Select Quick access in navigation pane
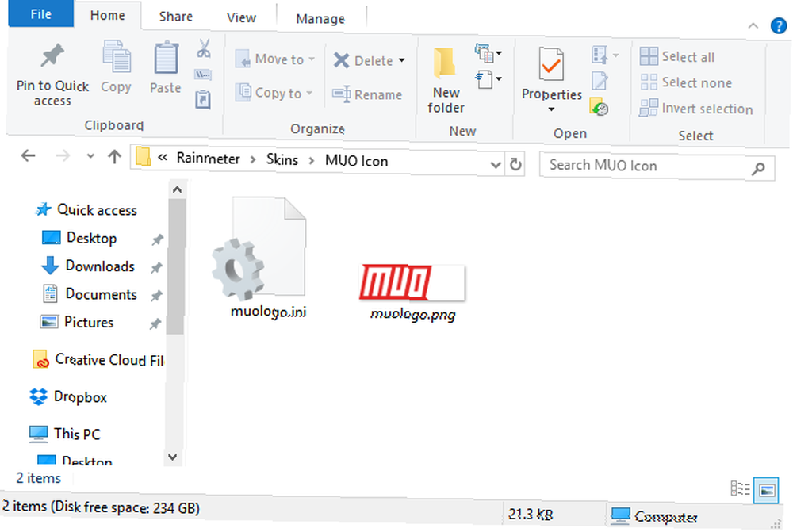Viewport: 793px width, 532px height. (86, 209)
